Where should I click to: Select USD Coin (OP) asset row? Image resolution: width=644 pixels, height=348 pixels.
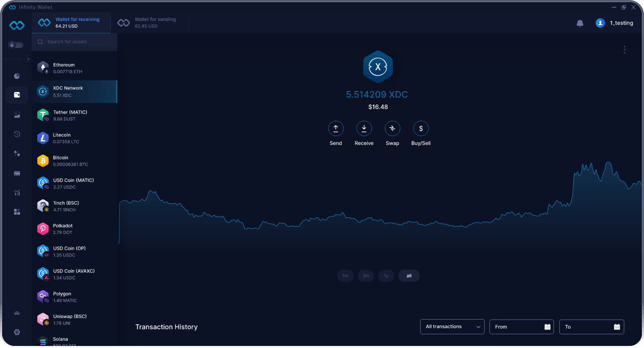(75, 251)
